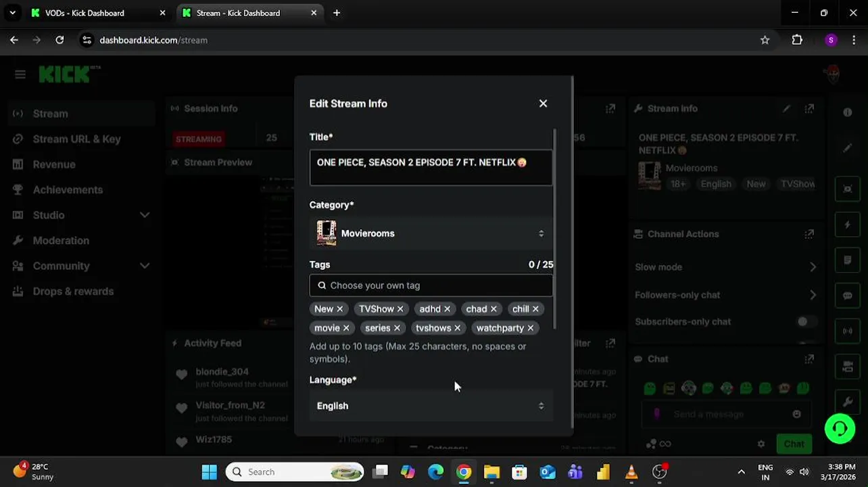The height and width of the screenshot is (487, 868).
Task: Click the chat bubble icon in right rail
Action: coord(848,296)
